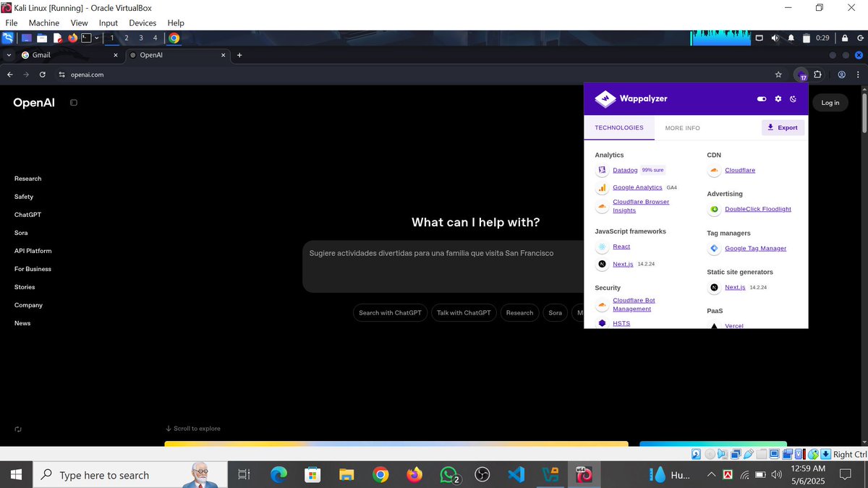Open the React framework link

621,247
